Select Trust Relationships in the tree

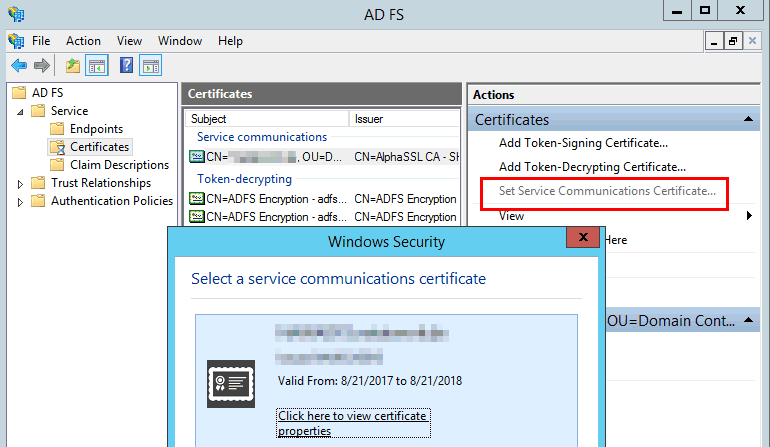click(101, 183)
